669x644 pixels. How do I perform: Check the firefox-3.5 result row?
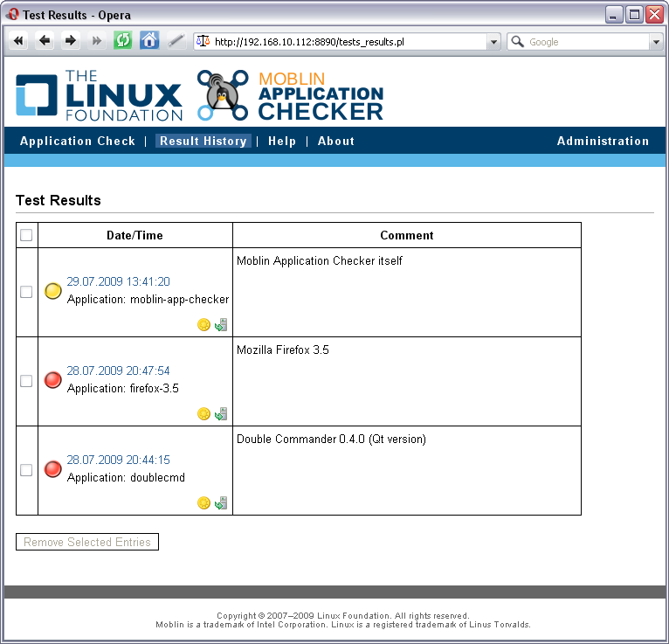pos(26,381)
